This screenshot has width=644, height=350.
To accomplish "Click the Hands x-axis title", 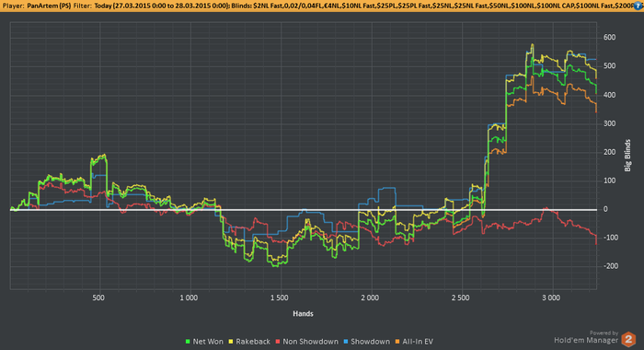I will pos(303,314).
